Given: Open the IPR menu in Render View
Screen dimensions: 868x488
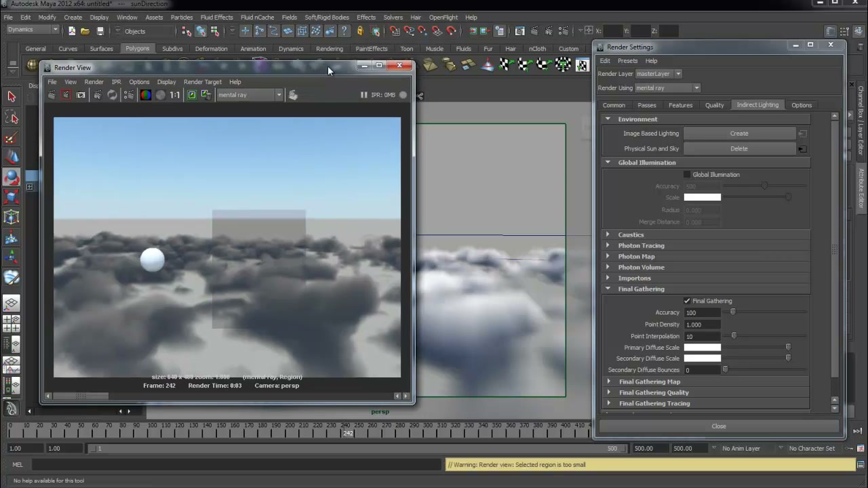Looking at the screenshot, I should [x=116, y=82].
